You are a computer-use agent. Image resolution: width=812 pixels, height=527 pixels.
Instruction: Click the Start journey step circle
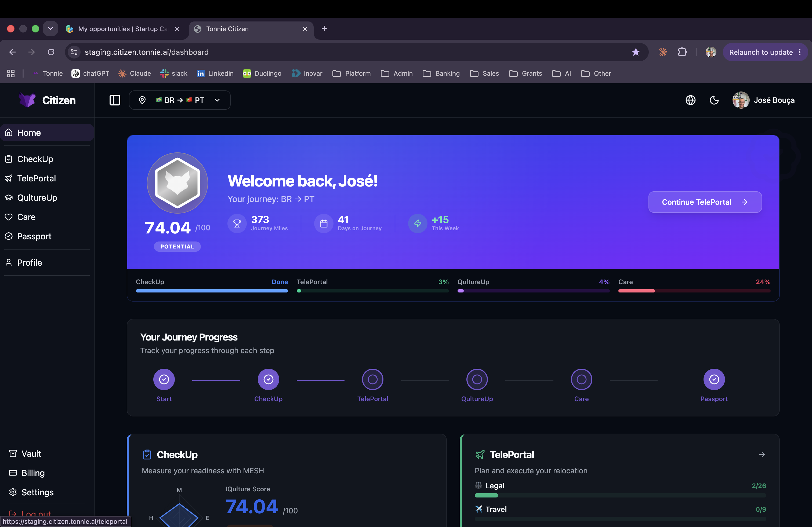pos(164,379)
